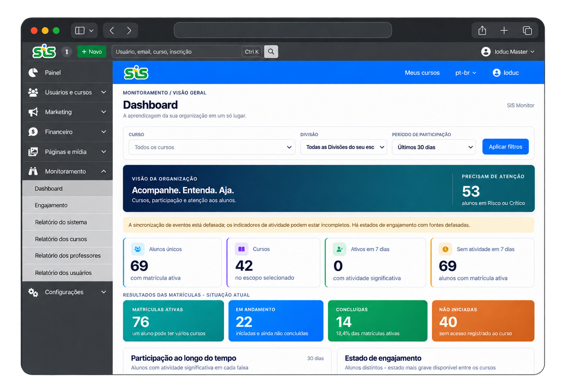Click the browser address bar
565x392 pixels.
click(283, 30)
